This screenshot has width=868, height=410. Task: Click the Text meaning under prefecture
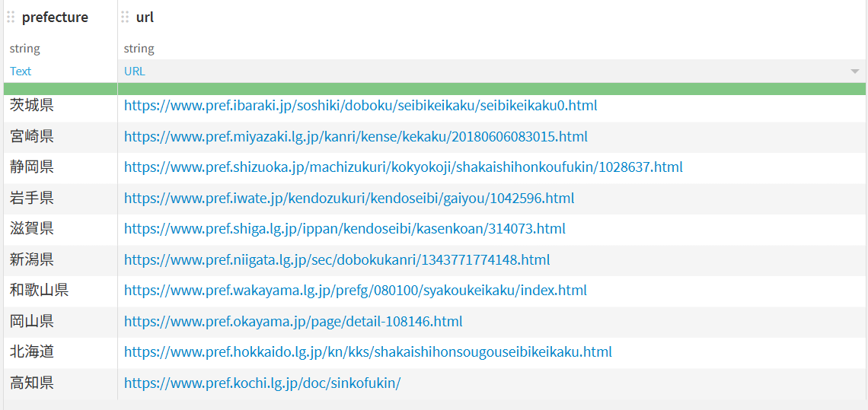tap(21, 72)
